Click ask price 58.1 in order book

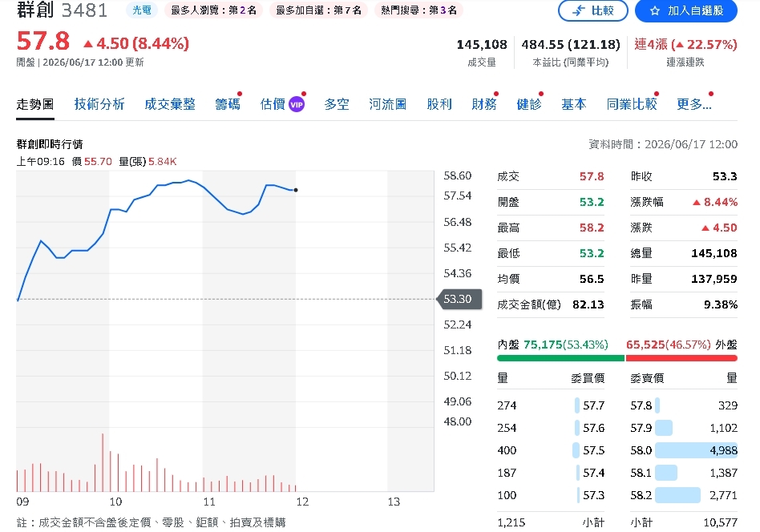pyautogui.click(x=641, y=473)
